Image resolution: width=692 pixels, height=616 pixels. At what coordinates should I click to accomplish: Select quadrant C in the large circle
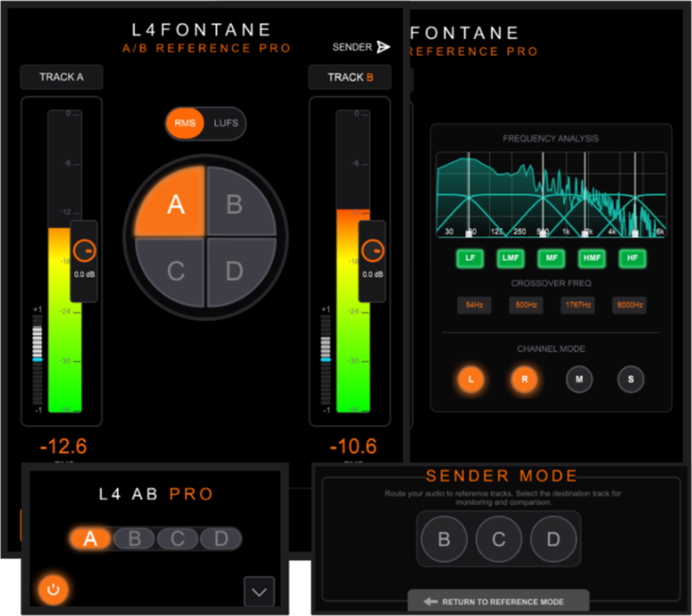[x=176, y=271]
